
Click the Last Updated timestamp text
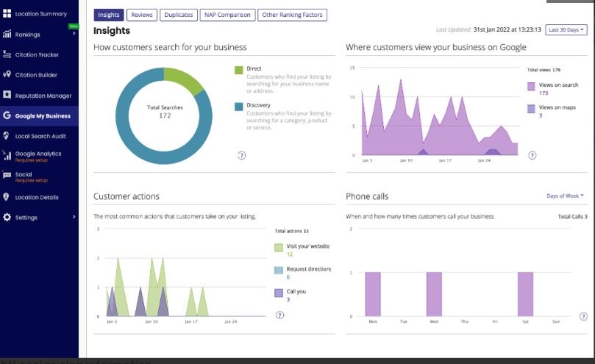coord(488,29)
